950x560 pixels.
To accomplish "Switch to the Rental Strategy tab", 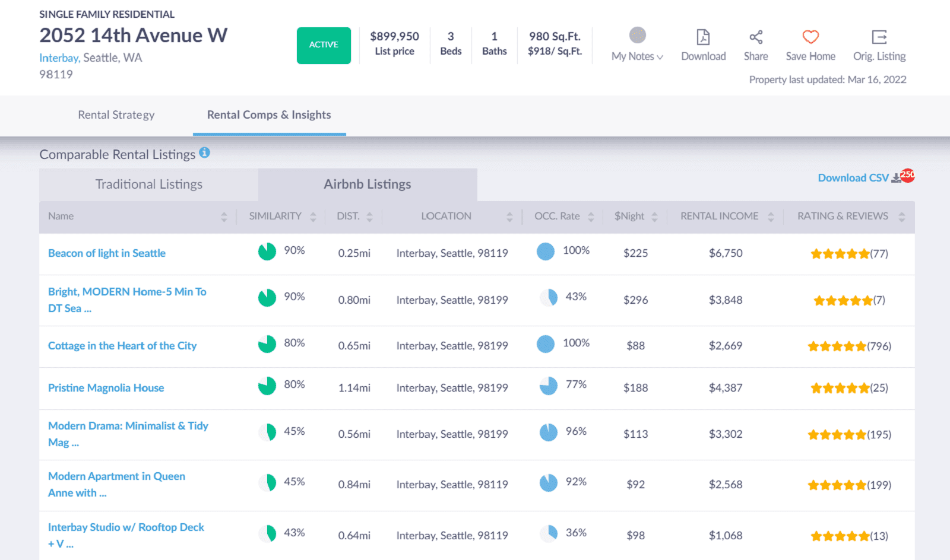I will click(x=116, y=114).
